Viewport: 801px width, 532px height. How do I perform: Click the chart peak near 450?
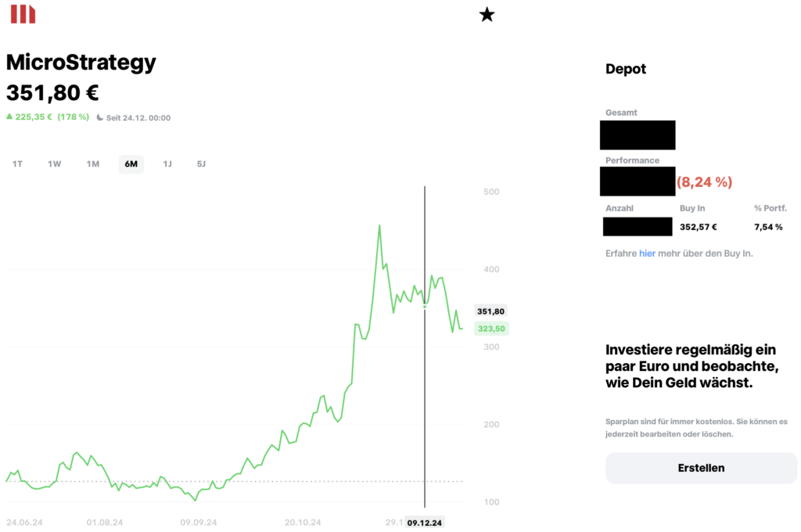point(379,225)
